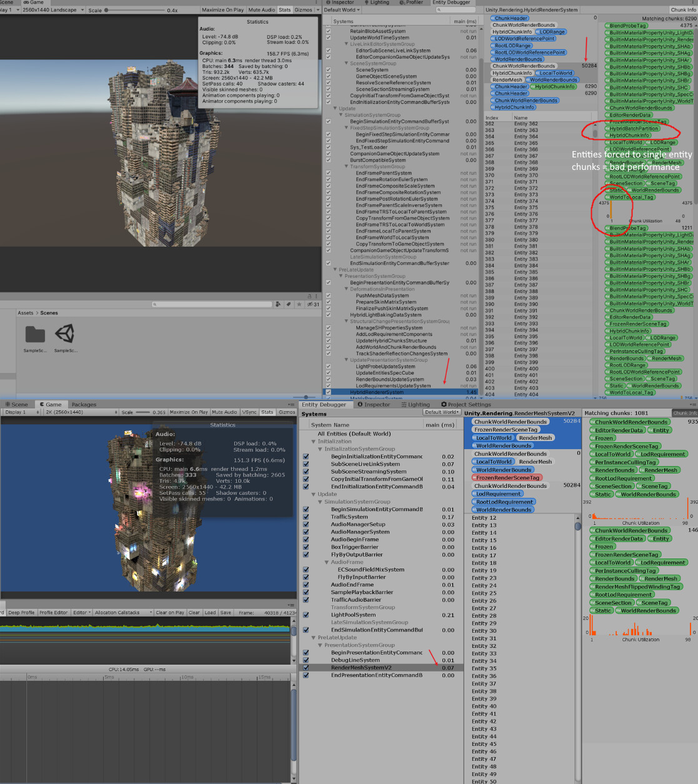Open the Lighting tab in lower editor

click(x=416, y=405)
